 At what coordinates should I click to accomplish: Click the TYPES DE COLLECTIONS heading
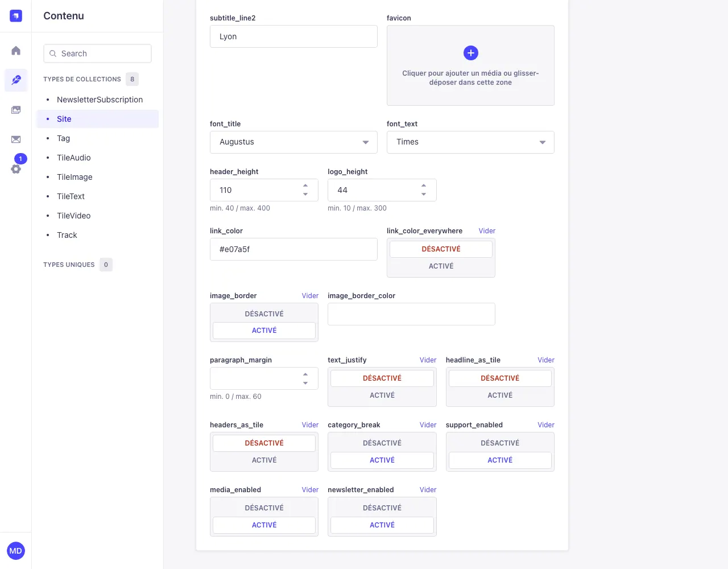pyautogui.click(x=82, y=79)
